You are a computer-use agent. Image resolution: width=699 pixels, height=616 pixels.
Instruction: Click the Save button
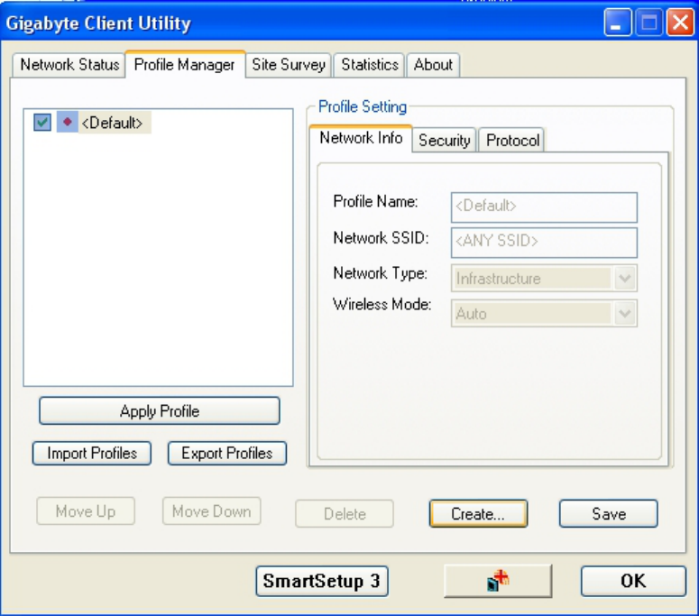pyautogui.click(x=609, y=514)
